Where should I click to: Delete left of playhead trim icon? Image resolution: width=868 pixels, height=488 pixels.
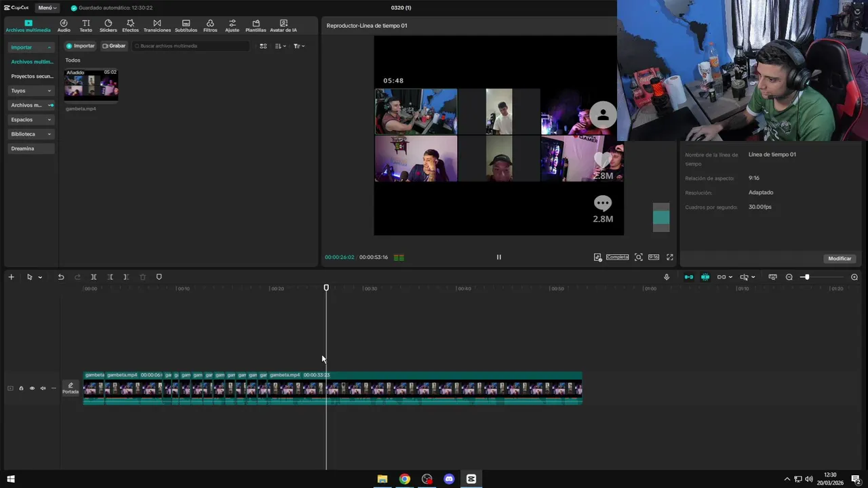pos(110,277)
